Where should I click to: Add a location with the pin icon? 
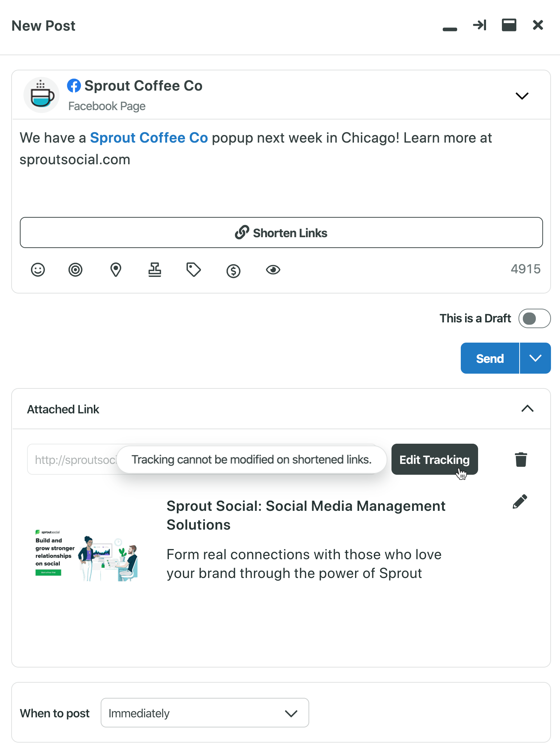point(115,270)
